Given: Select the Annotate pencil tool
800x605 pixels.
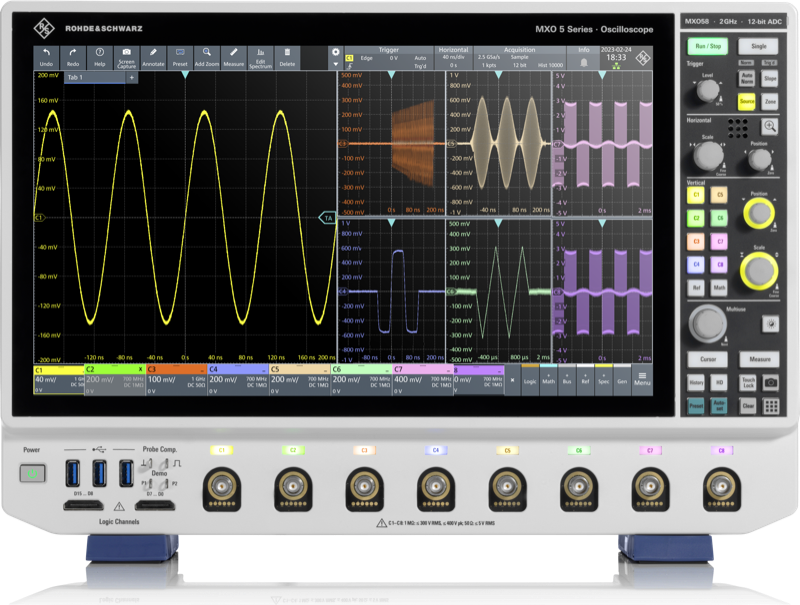Looking at the screenshot, I should click(153, 56).
